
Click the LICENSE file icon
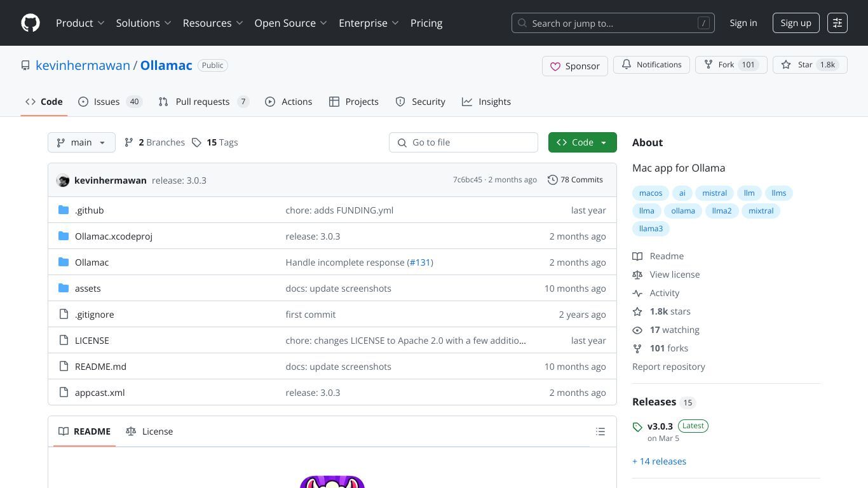point(64,341)
